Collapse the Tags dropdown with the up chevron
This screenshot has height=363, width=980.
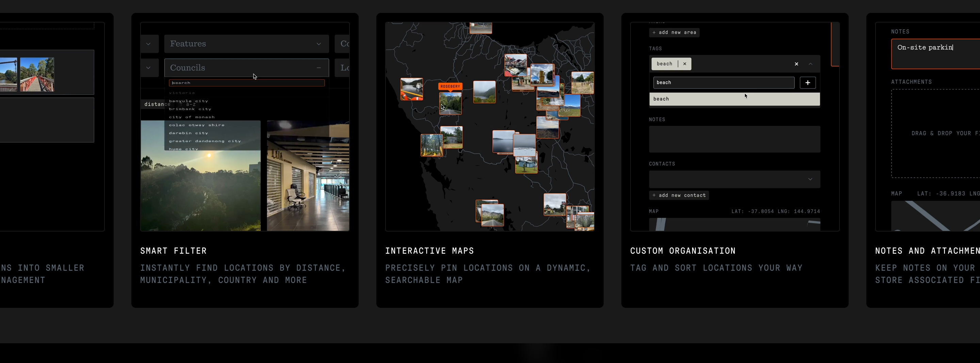[x=810, y=64]
